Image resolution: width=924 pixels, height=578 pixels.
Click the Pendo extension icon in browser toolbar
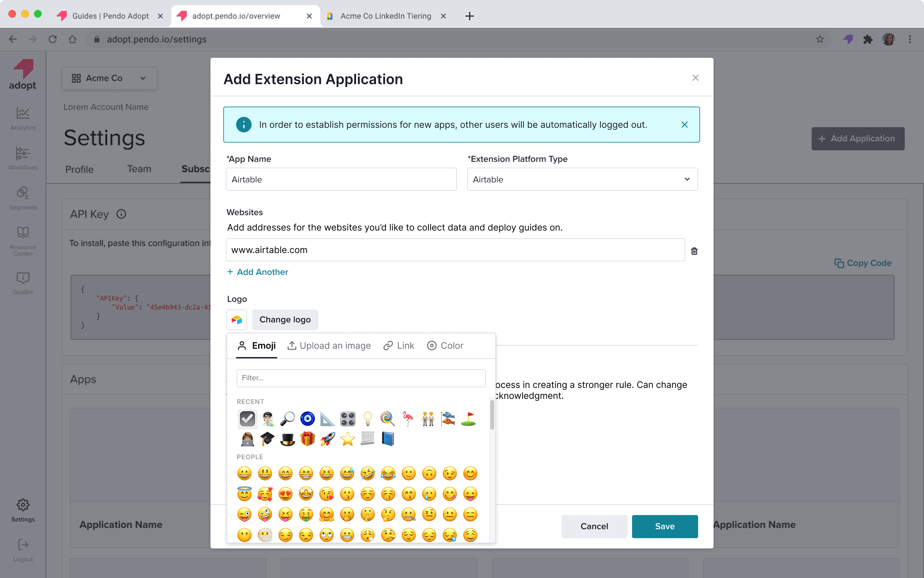coord(848,39)
